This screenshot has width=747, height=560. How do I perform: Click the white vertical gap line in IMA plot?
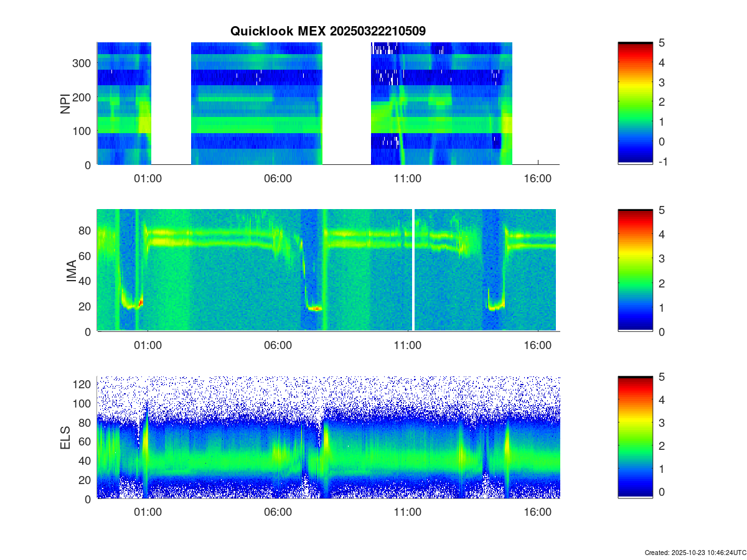click(x=413, y=270)
